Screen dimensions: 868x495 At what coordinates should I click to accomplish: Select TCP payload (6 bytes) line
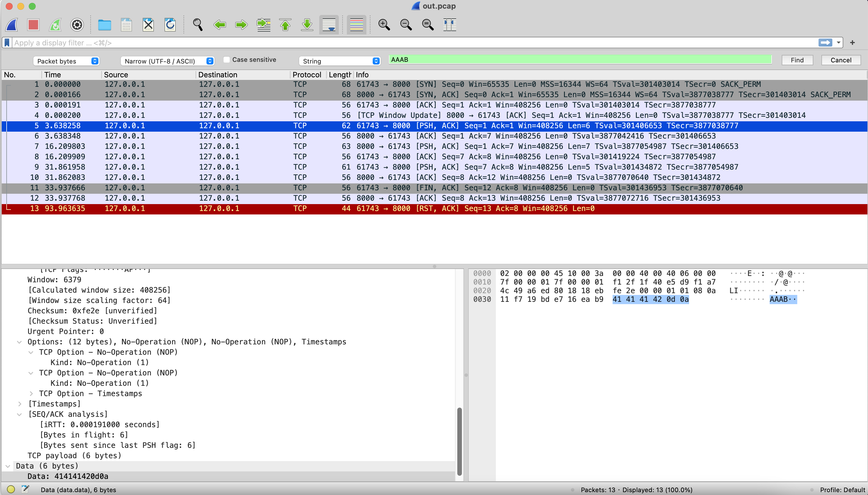tap(74, 456)
